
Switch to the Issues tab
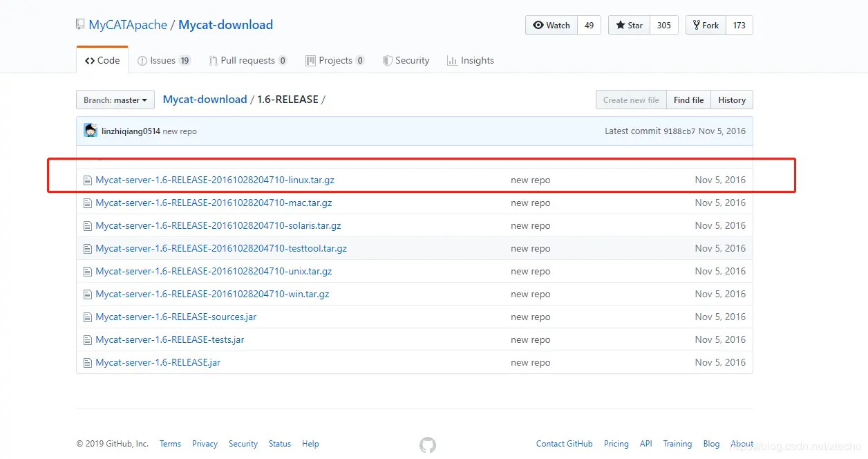pyautogui.click(x=164, y=61)
